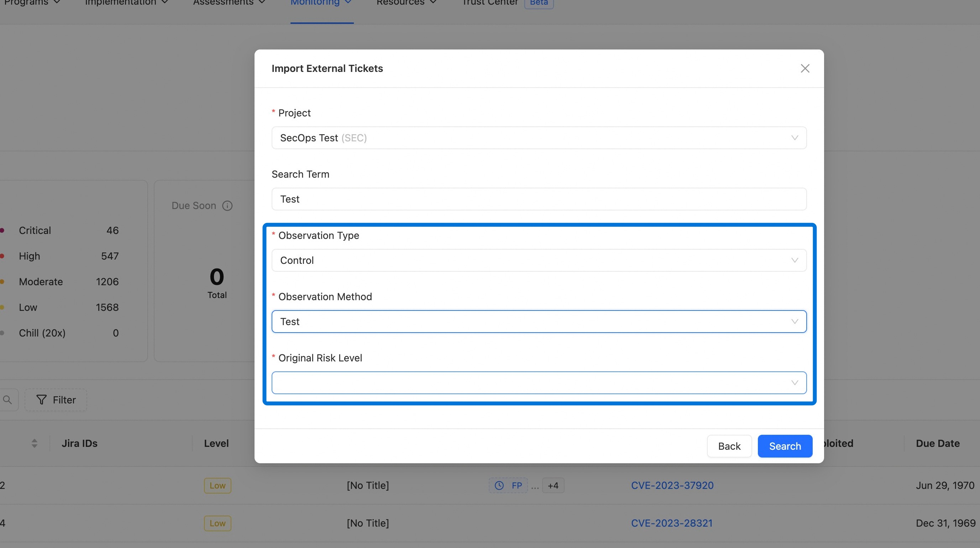Open the Original Risk Level dropdown
Viewport: 980px width, 548px height.
coord(539,383)
